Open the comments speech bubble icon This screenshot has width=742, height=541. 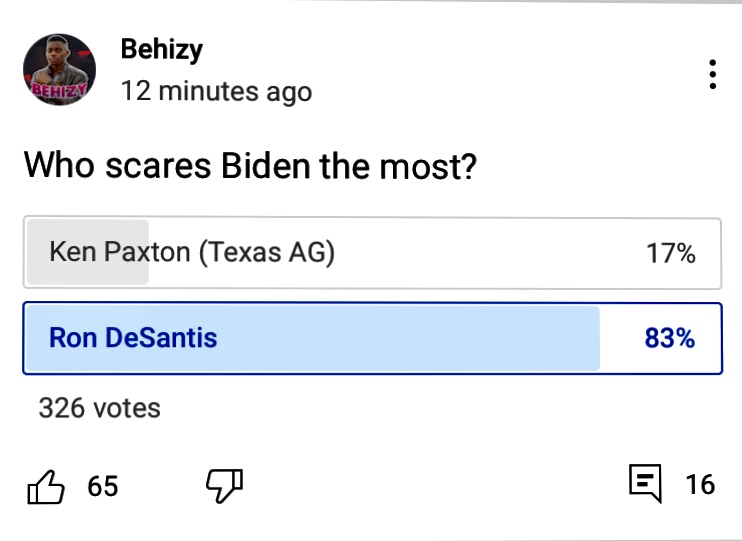pyautogui.click(x=645, y=485)
